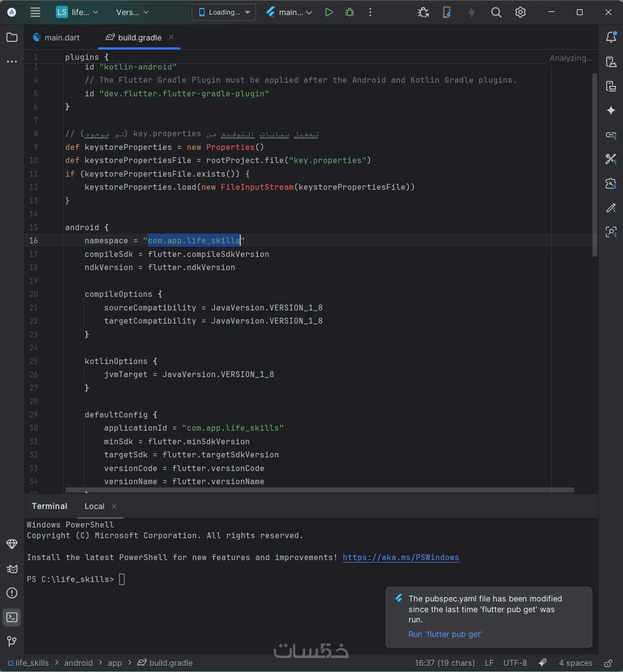Click the Search Everywhere magnifier icon
The image size is (623, 672).
[x=496, y=12]
